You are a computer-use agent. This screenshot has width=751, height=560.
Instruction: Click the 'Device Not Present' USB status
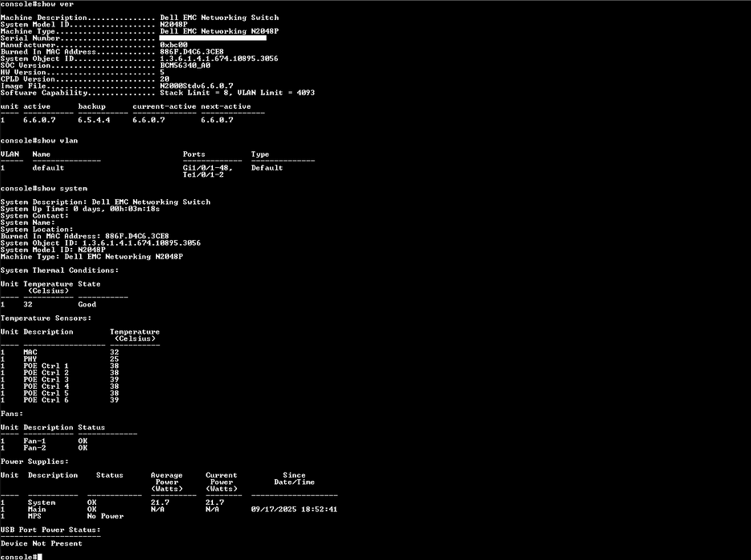tap(42, 543)
